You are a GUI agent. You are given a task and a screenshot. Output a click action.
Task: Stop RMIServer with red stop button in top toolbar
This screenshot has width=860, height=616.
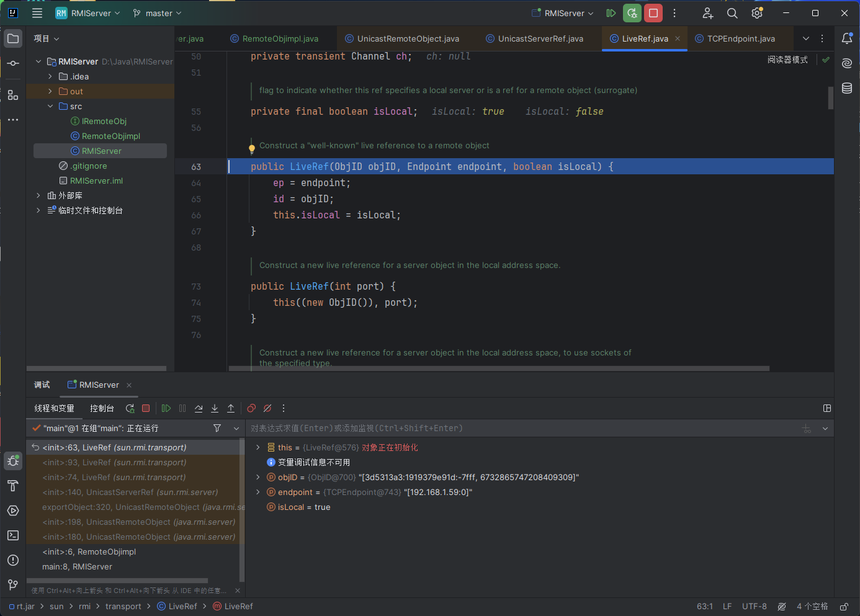(x=653, y=13)
